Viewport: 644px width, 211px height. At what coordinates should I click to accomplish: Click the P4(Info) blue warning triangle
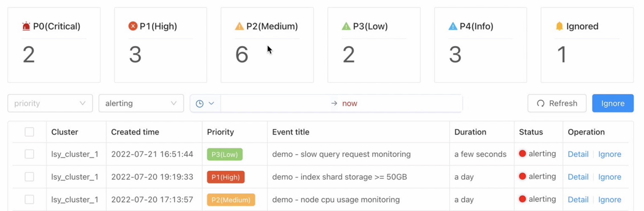[x=453, y=26]
